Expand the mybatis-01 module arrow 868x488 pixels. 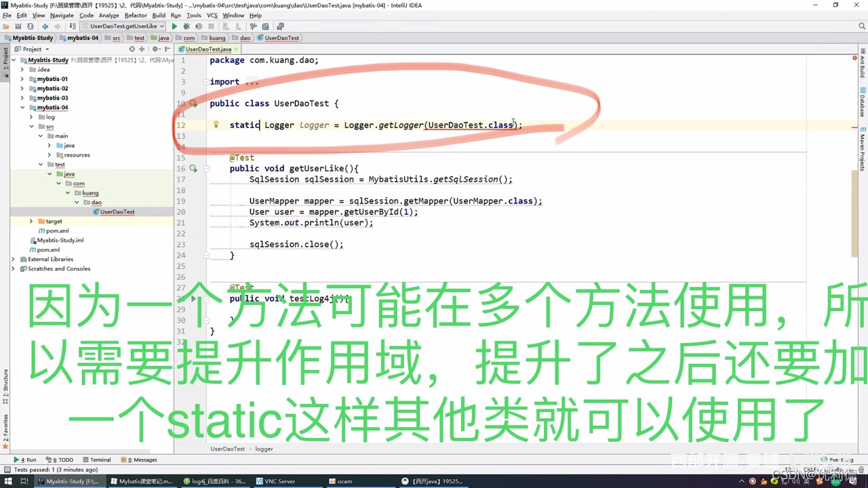click(x=22, y=79)
